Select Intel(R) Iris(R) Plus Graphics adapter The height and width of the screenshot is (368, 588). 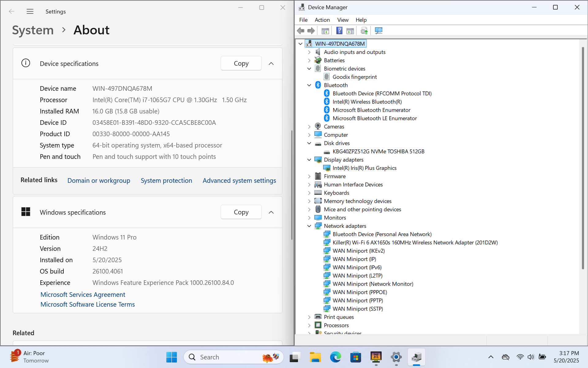click(x=364, y=168)
